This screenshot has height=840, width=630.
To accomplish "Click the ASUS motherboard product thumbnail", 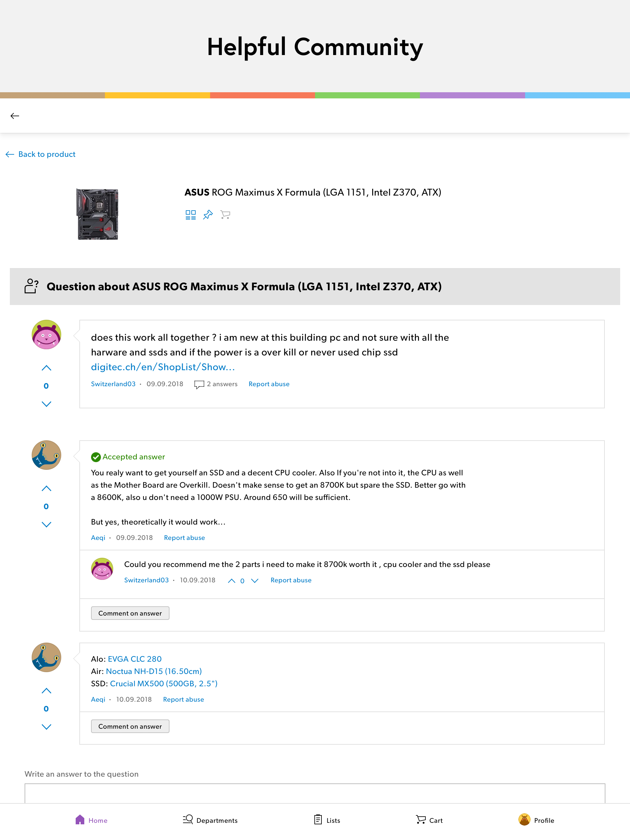I will (x=97, y=214).
